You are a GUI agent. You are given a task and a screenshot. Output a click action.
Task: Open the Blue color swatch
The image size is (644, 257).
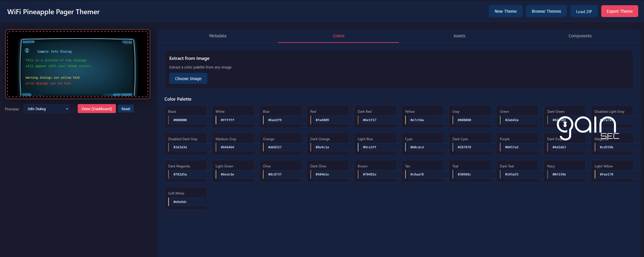263,120
